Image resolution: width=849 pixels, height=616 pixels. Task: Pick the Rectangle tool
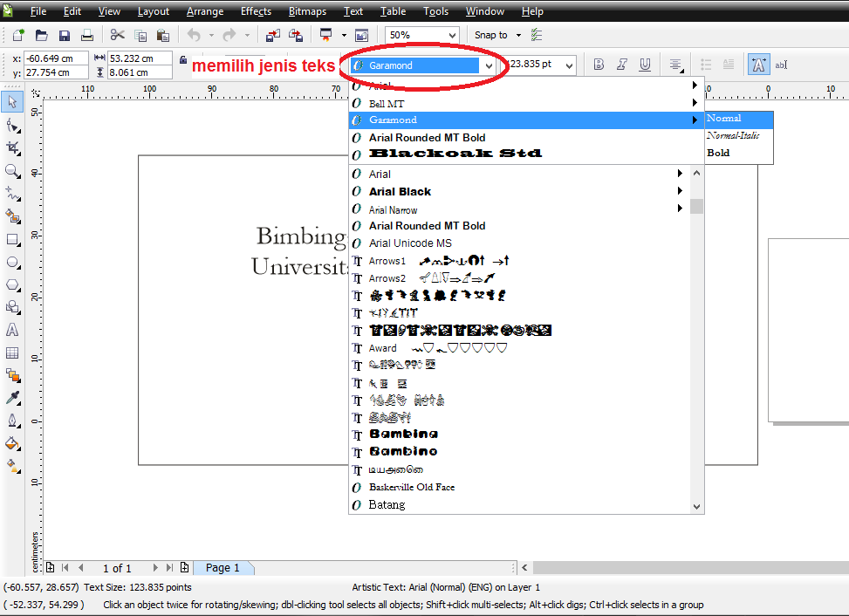[12, 239]
